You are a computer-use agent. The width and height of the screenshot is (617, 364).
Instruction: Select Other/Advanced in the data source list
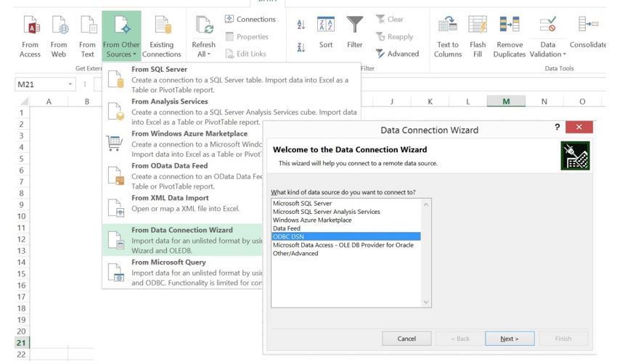pos(295,252)
